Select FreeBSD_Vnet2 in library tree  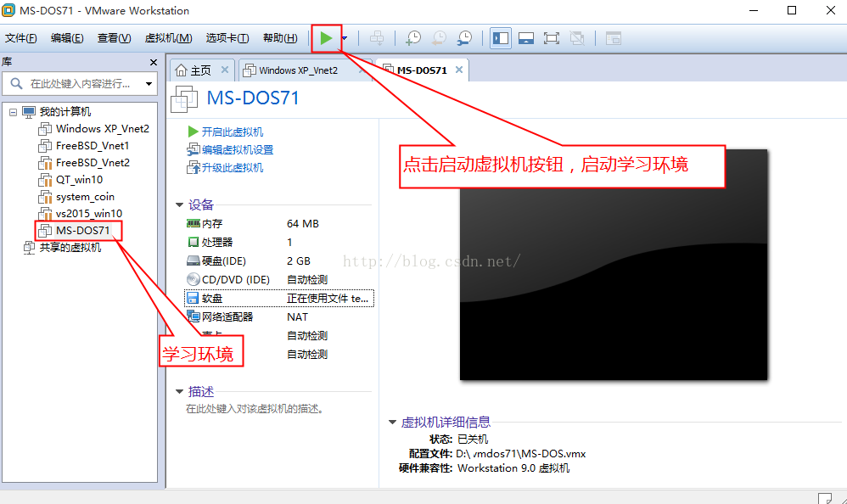pyautogui.click(x=93, y=163)
